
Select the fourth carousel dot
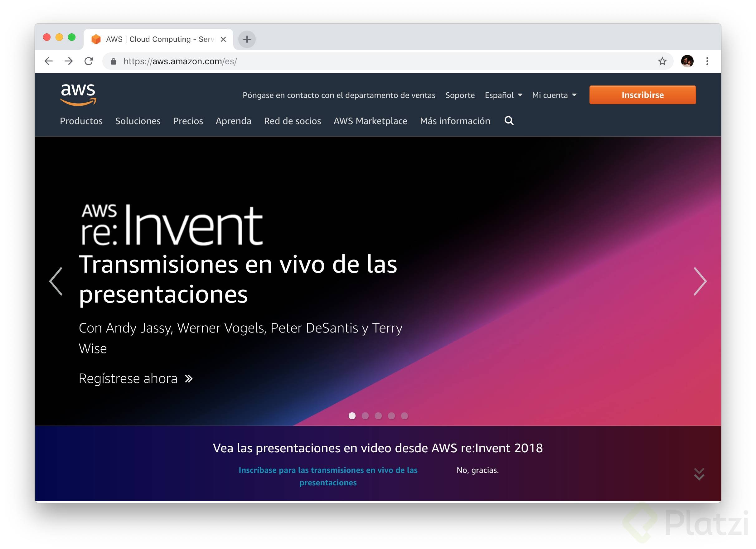[391, 416]
